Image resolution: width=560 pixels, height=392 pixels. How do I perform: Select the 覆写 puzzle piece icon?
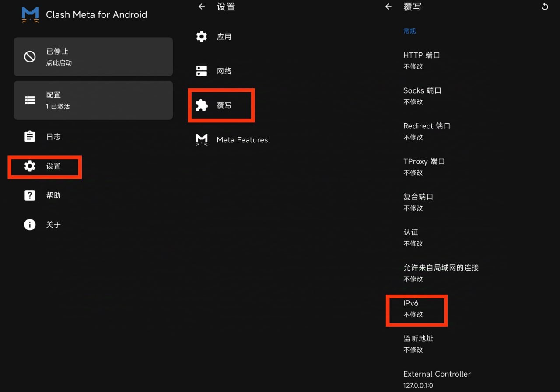point(201,105)
